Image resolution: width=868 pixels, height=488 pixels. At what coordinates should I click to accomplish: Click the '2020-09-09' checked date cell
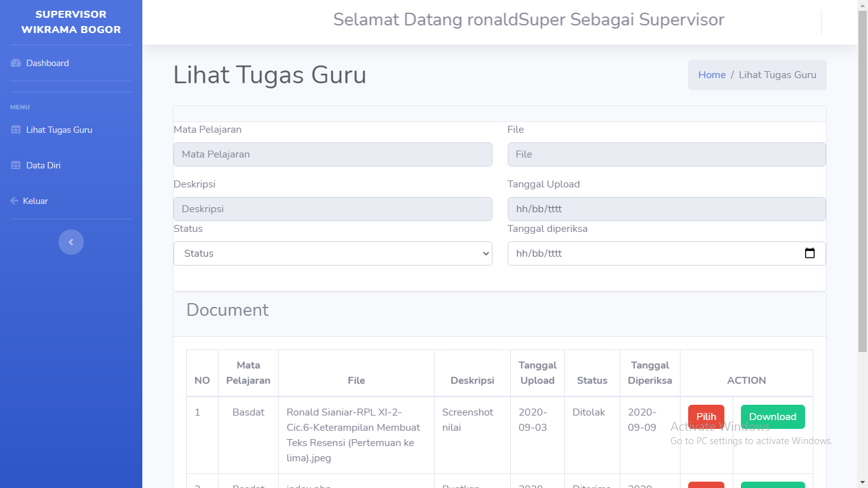click(x=650, y=435)
